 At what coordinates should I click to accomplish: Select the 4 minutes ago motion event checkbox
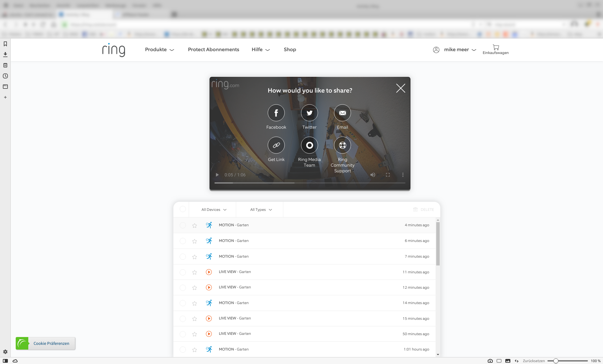183,225
